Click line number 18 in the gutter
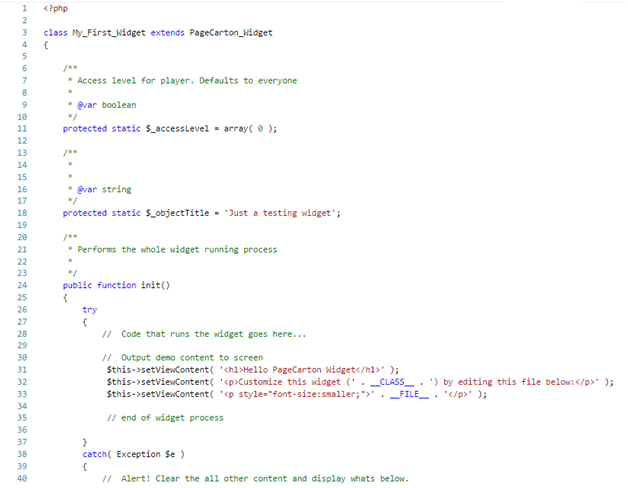The width and height of the screenshot is (628, 488). point(22,213)
